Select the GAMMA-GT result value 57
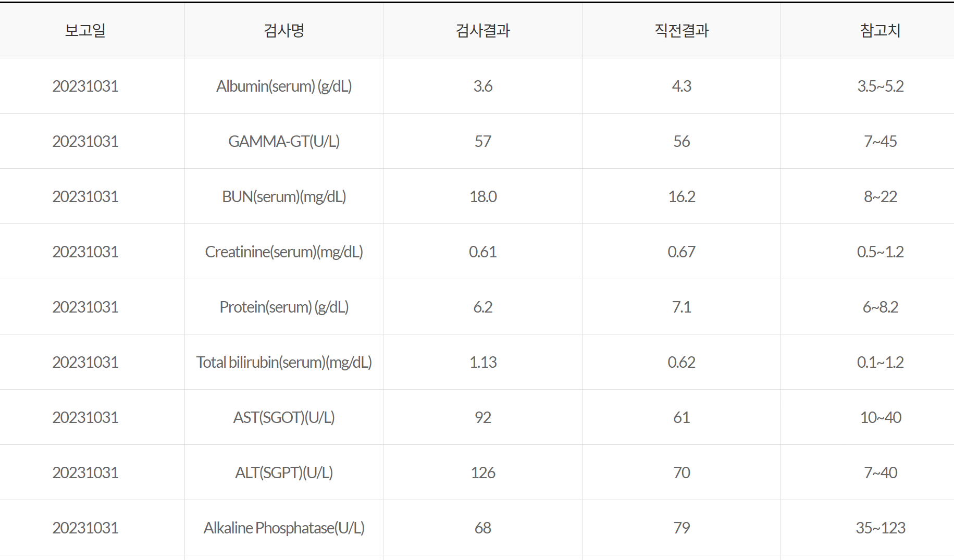Image resolution: width=954 pixels, height=560 pixels. tap(483, 141)
